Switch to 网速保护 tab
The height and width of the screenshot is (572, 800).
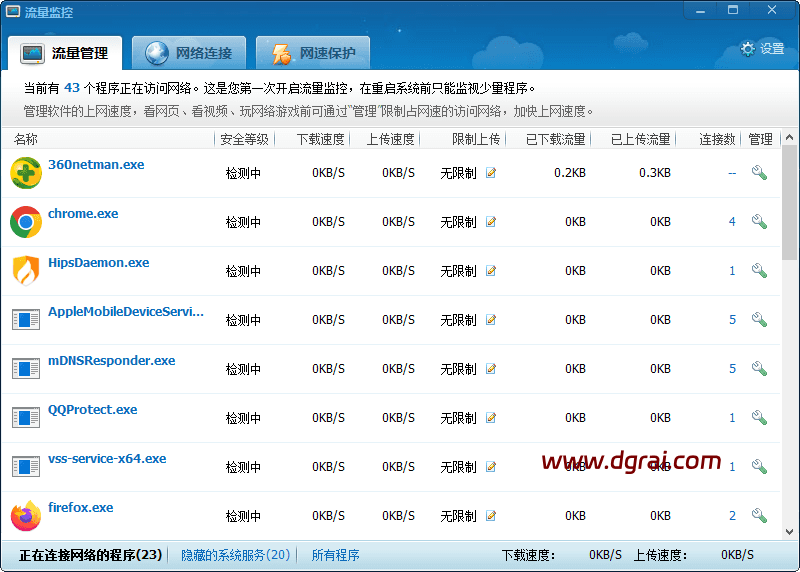[x=313, y=53]
